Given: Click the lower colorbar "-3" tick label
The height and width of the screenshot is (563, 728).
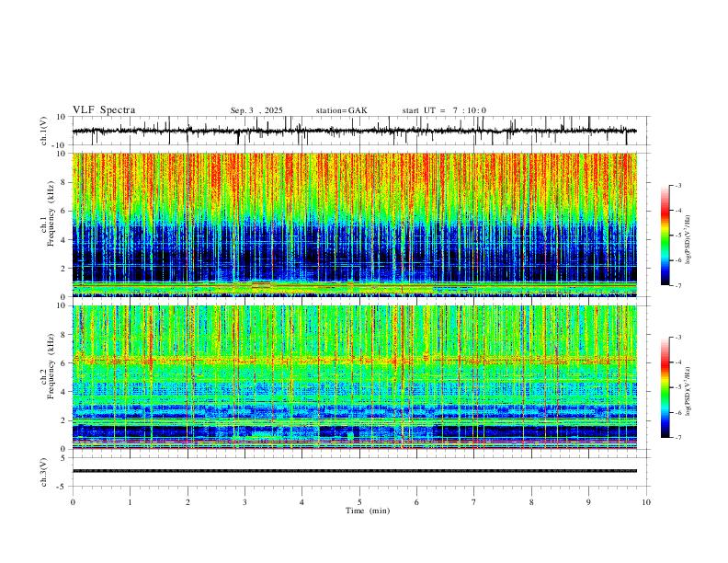Looking at the screenshot, I should (x=677, y=338).
